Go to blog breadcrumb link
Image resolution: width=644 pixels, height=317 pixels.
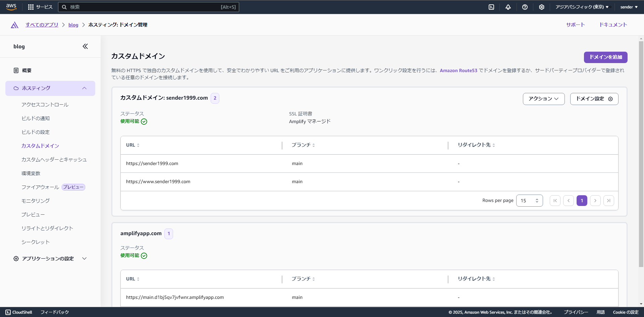tap(73, 25)
